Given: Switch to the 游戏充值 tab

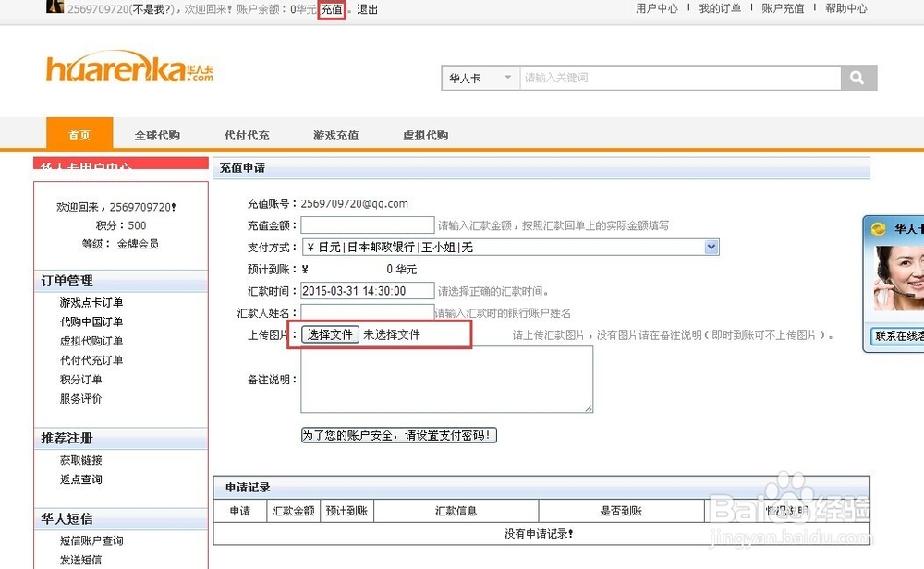Looking at the screenshot, I should (x=335, y=134).
